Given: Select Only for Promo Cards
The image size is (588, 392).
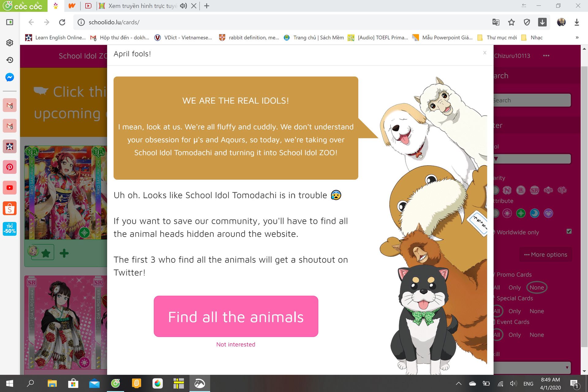Looking at the screenshot, I should (514, 288).
